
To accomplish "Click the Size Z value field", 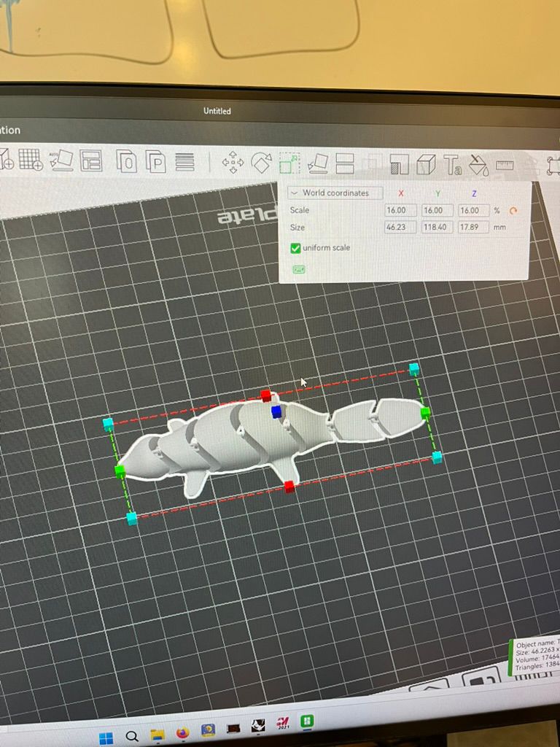I will tap(473, 228).
